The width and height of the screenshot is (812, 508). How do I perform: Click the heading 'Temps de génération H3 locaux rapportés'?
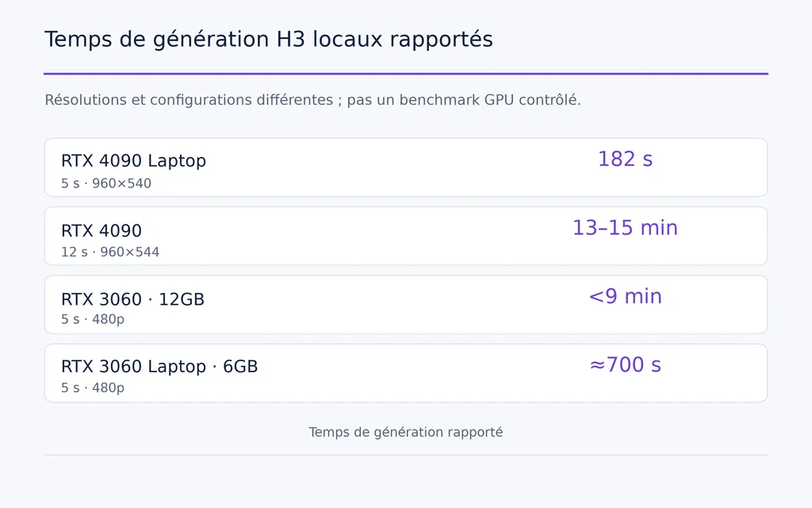(x=268, y=40)
